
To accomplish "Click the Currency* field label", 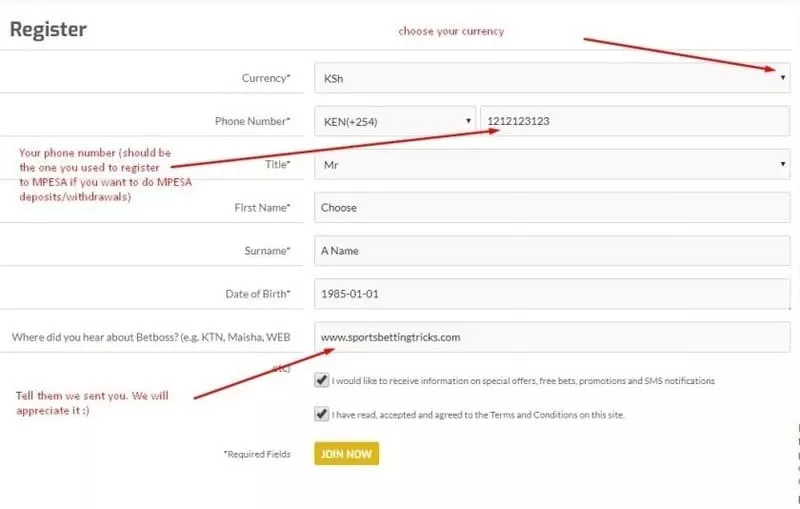I will 266,78.
